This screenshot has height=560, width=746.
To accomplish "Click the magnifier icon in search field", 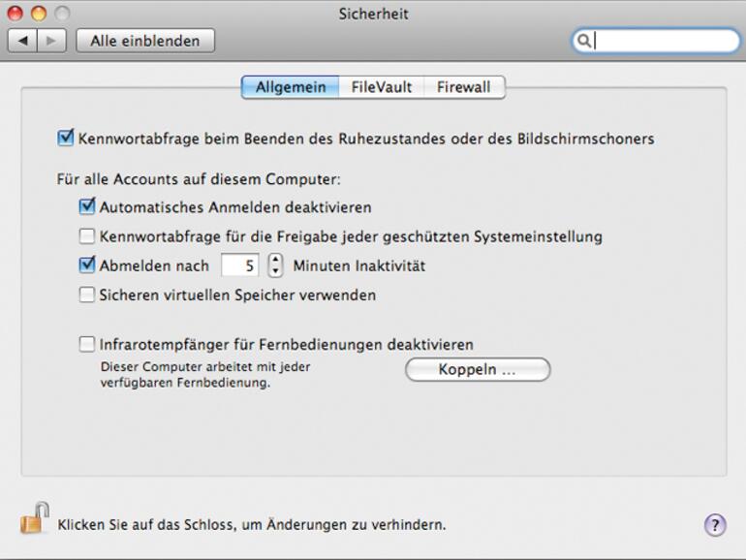I will point(584,41).
